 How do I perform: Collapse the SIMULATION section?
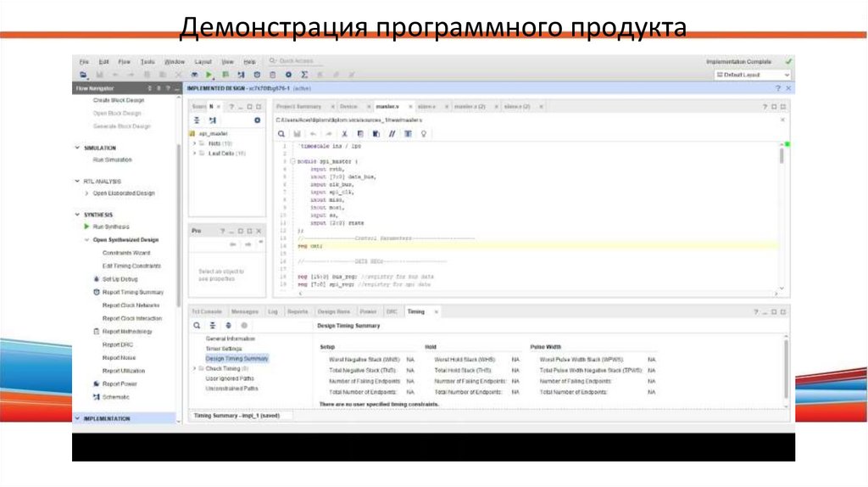[x=77, y=148]
